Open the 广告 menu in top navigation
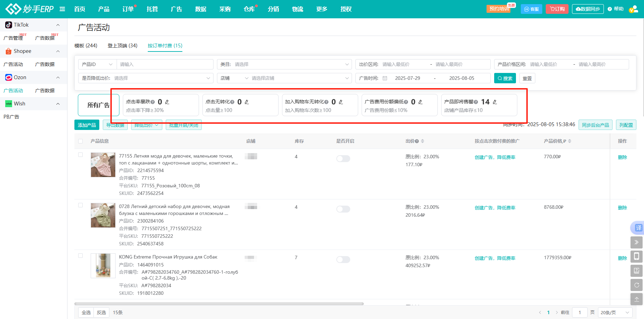This screenshot has width=644, height=319. [x=176, y=9]
